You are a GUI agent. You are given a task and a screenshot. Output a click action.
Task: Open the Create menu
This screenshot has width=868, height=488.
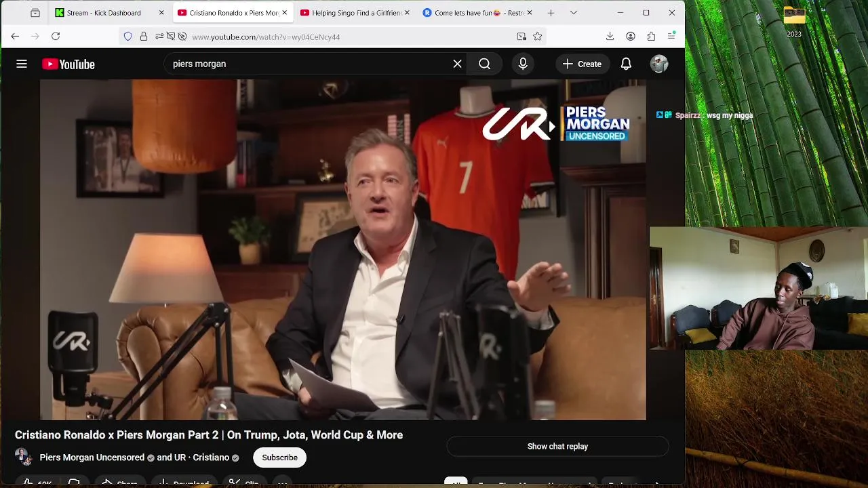(582, 64)
